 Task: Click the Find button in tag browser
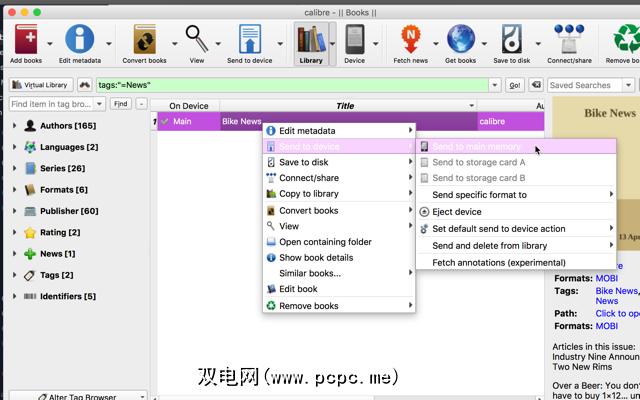pyautogui.click(x=120, y=104)
